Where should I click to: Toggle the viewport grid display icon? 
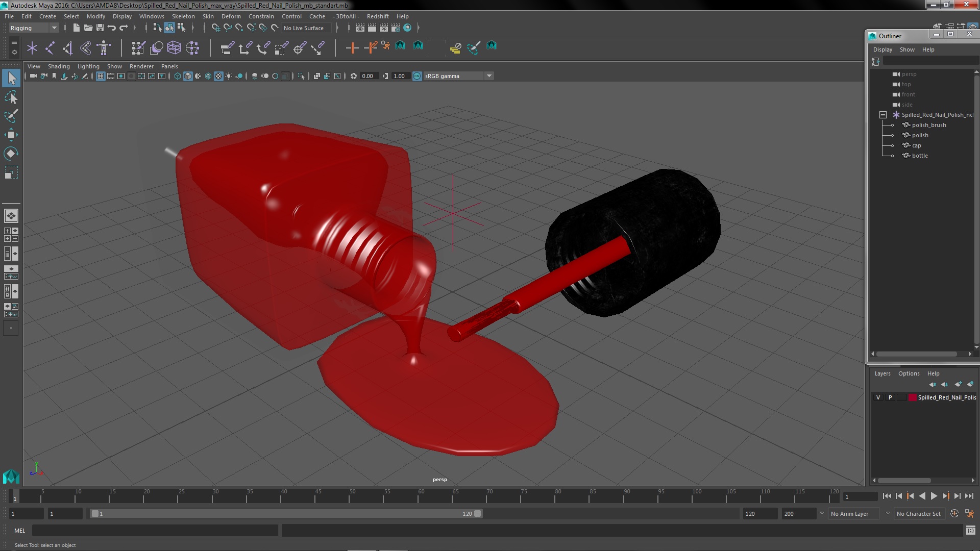click(101, 76)
